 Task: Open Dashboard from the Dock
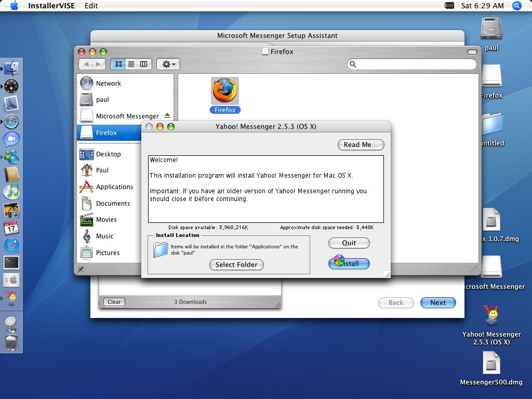point(11,86)
